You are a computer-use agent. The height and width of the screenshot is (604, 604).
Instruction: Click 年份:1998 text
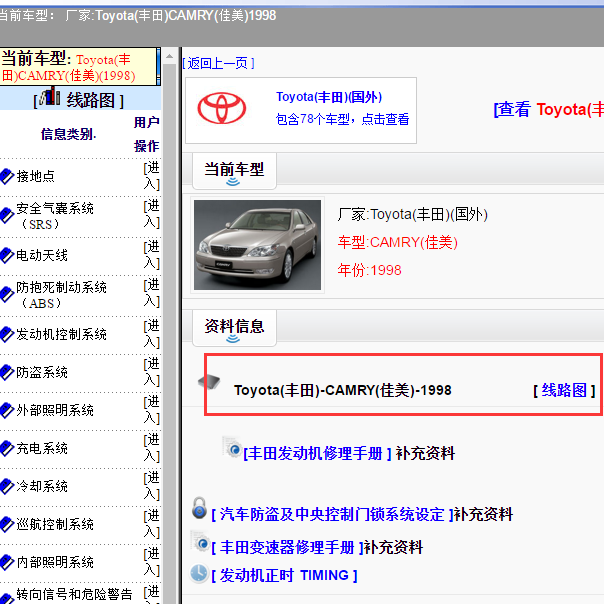click(369, 270)
